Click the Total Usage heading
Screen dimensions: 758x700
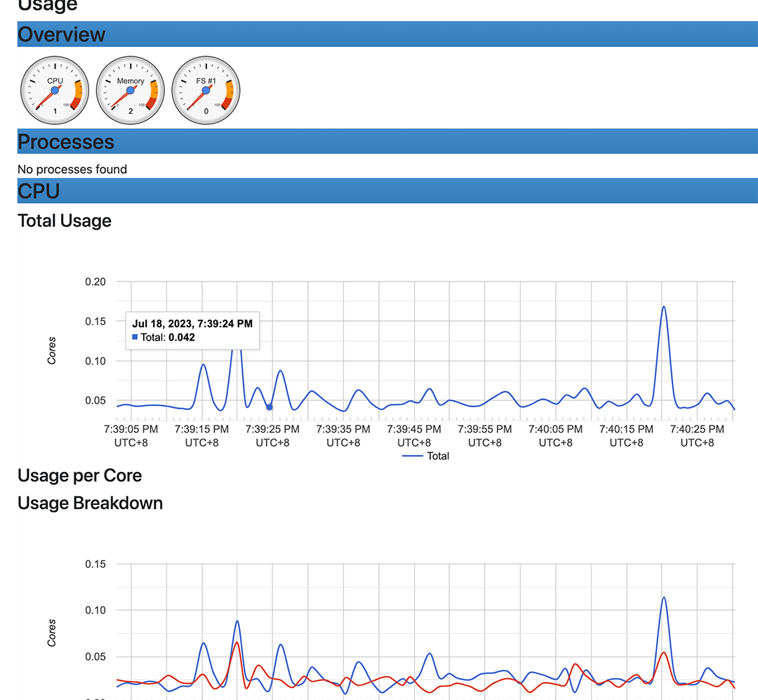65,220
